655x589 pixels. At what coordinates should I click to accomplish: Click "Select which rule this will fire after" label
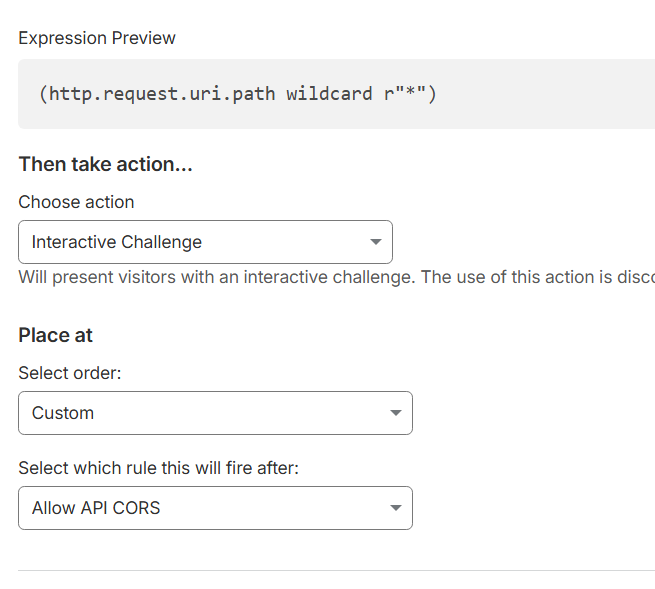point(158,468)
